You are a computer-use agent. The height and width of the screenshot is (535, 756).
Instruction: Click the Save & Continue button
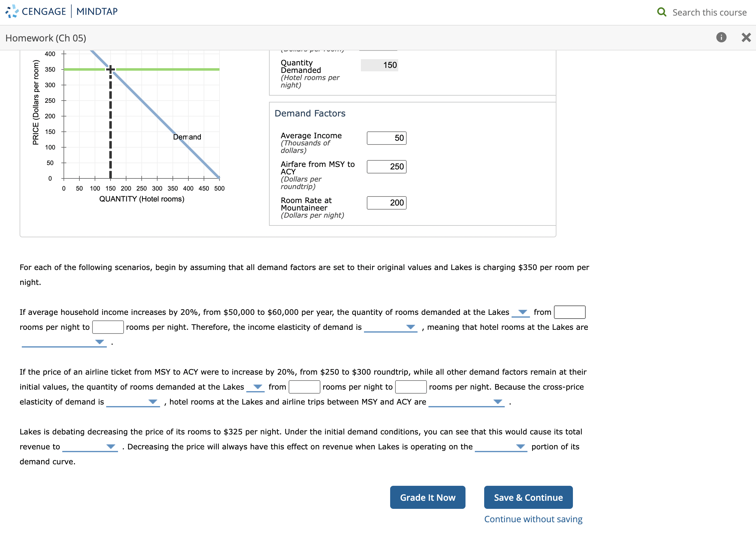click(x=528, y=497)
